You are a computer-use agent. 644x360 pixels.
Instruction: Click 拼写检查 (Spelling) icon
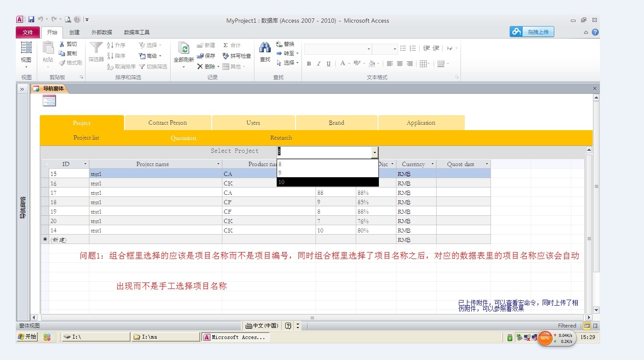[x=226, y=56]
